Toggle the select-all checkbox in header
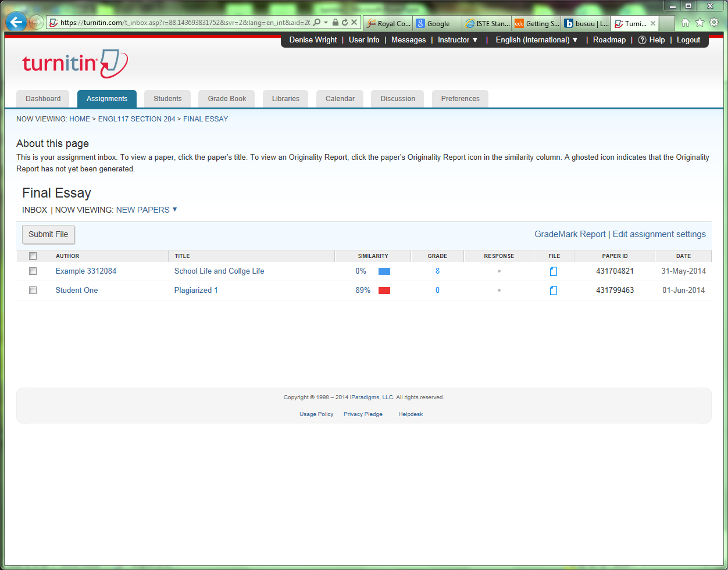The image size is (728, 570). 33,256
